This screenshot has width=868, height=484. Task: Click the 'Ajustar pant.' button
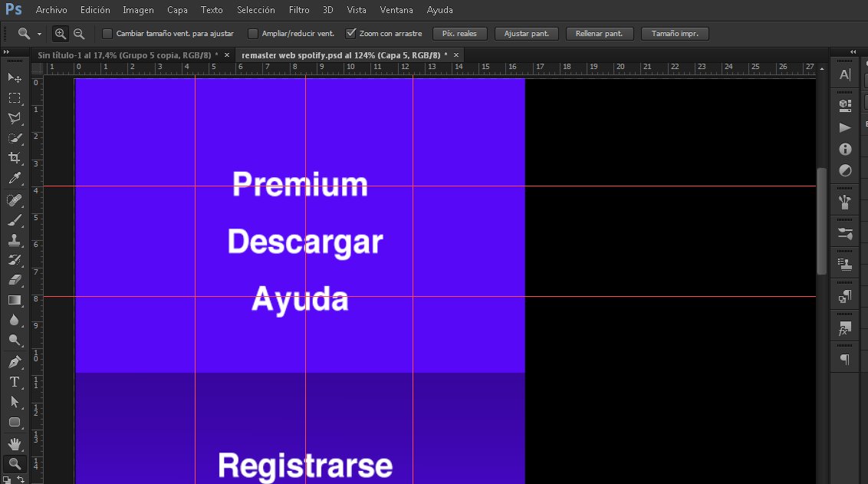click(527, 34)
